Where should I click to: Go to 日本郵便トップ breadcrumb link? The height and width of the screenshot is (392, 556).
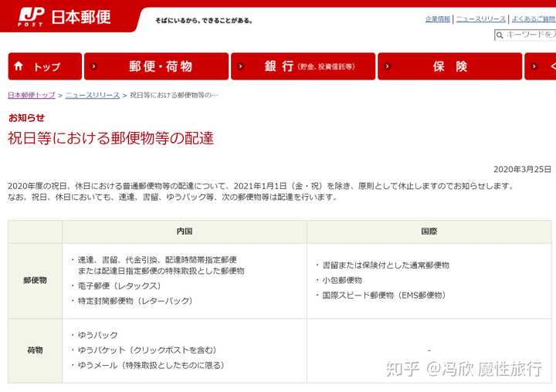[x=32, y=95]
